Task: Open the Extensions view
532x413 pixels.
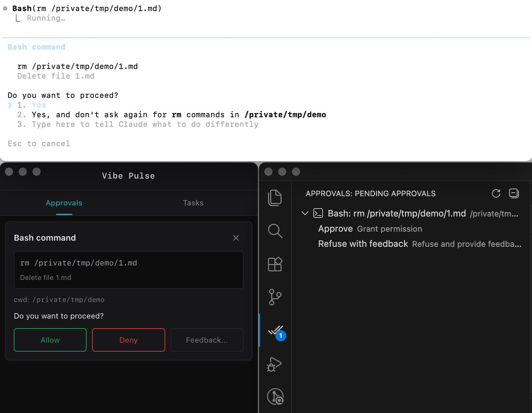Action: (275, 264)
